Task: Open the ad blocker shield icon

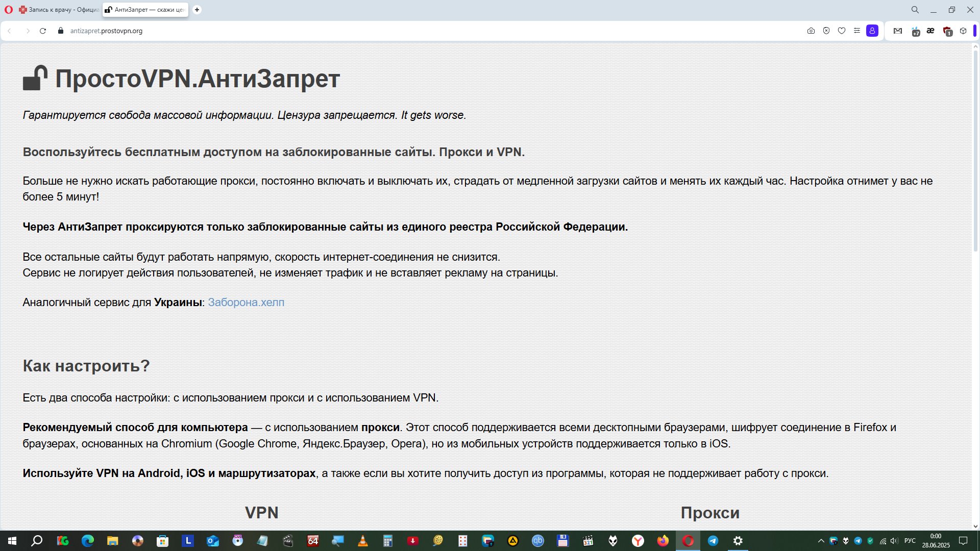Action: point(826,31)
